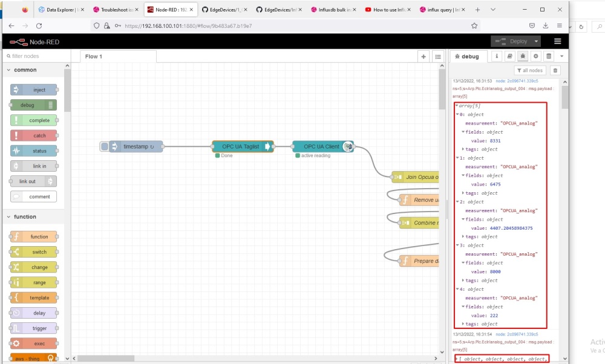Open the info sidebar tab icon
The width and height of the screenshot is (605, 364).
497,56
